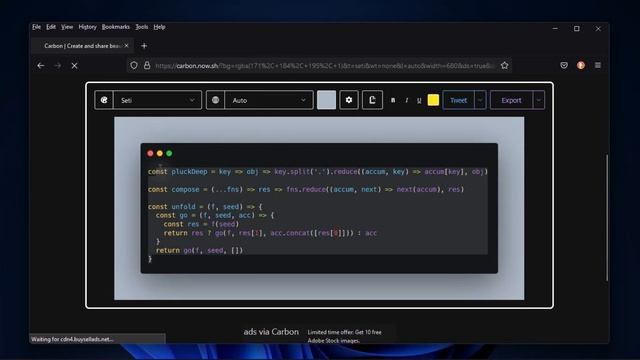The width and height of the screenshot is (640, 360).
Task: Open the Auto language dropdown
Action: tap(269, 100)
